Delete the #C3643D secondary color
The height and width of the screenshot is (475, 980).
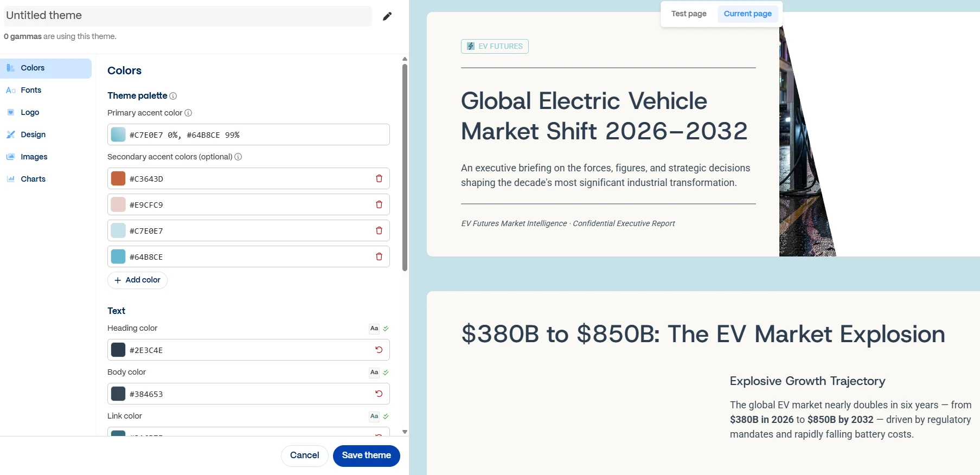pyautogui.click(x=379, y=178)
